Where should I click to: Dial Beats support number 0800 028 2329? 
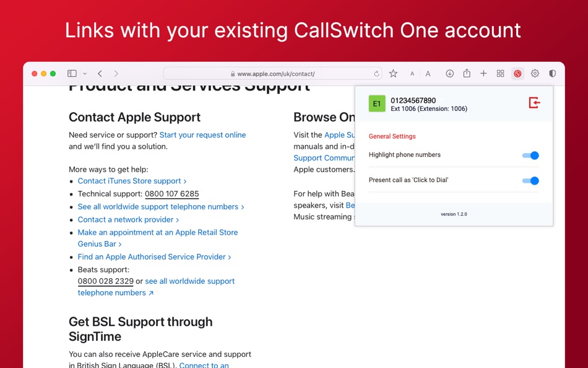tap(105, 281)
